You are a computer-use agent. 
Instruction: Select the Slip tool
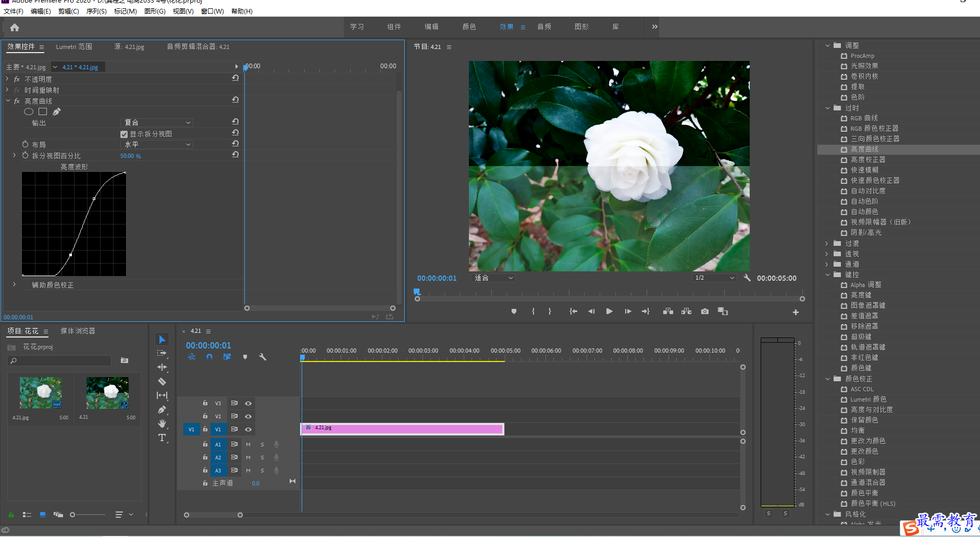click(162, 395)
